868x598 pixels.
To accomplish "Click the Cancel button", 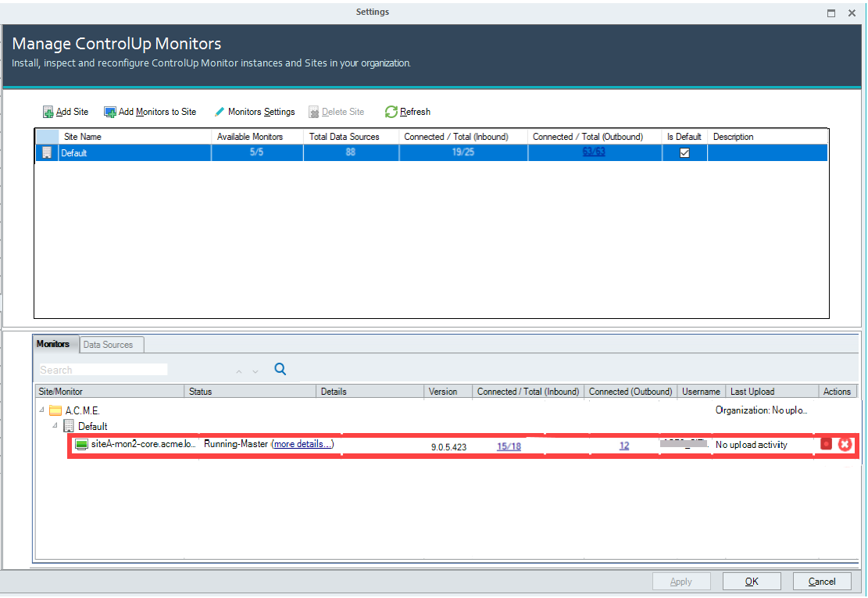I will point(822,582).
